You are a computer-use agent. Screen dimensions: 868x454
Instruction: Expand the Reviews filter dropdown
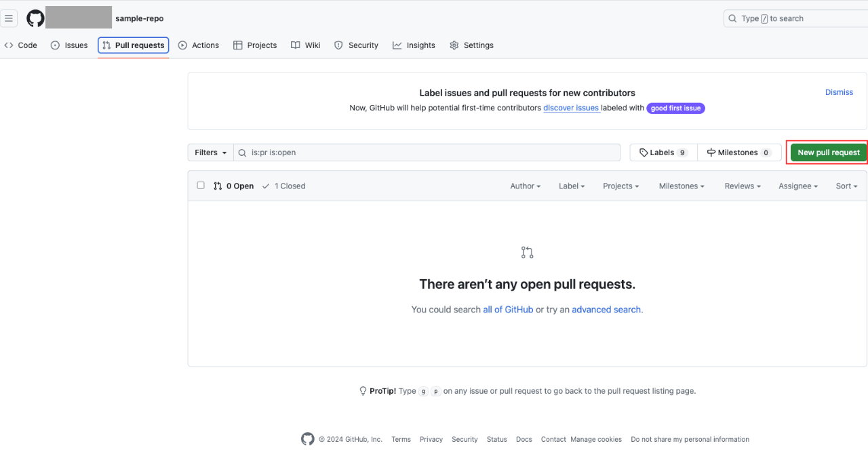743,186
